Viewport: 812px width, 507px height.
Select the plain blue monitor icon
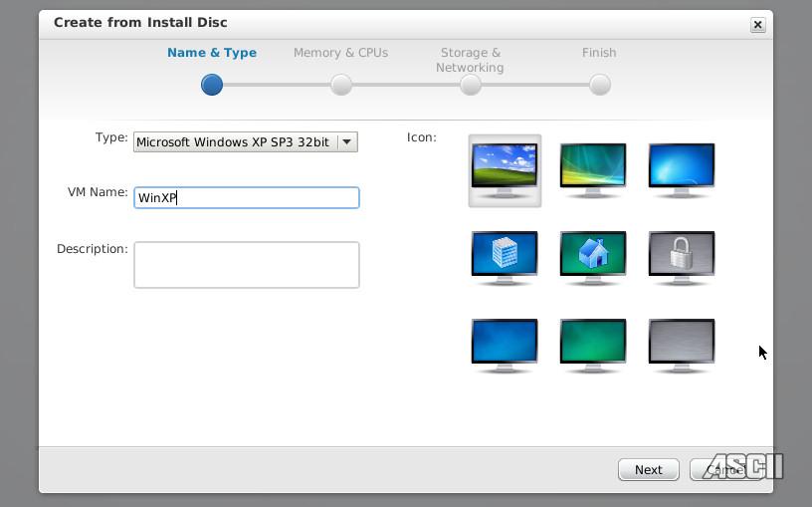(505, 346)
